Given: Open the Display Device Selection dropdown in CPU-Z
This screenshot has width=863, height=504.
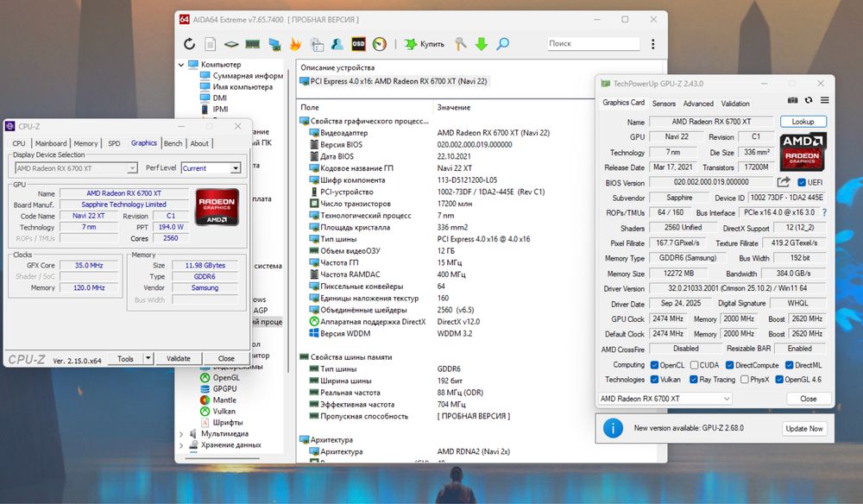Looking at the screenshot, I should coord(75,167).
